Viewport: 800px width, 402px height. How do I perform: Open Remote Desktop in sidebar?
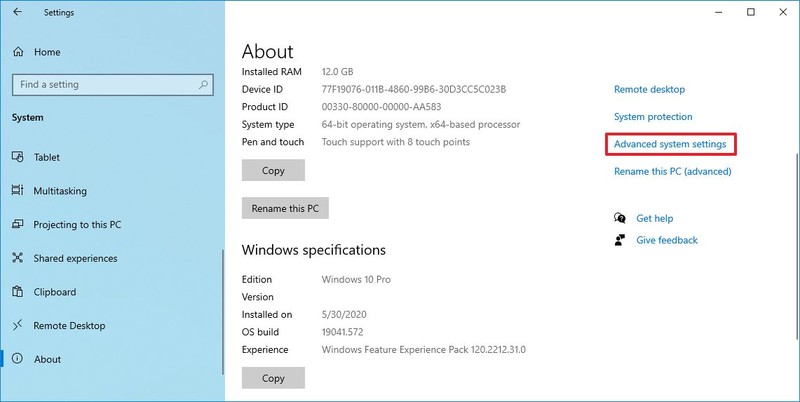69,326
